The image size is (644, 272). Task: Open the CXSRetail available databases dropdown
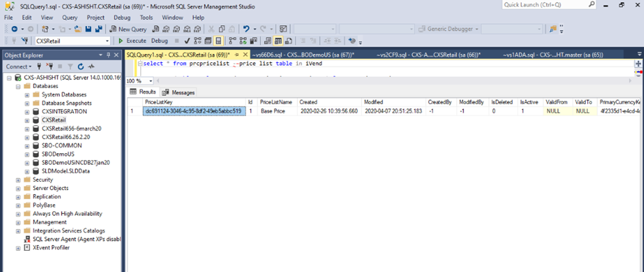pyautogui.click(x=107, y=41)
